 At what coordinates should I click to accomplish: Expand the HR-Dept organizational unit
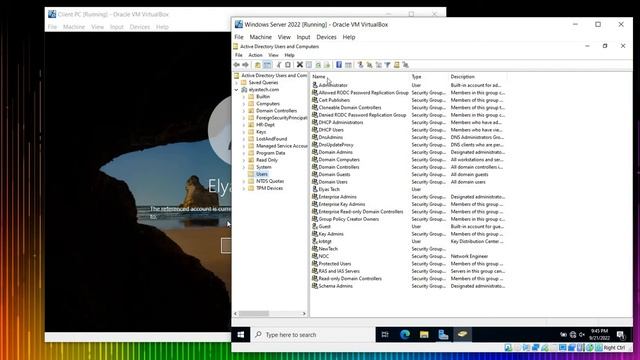click(x=244, y=125)
